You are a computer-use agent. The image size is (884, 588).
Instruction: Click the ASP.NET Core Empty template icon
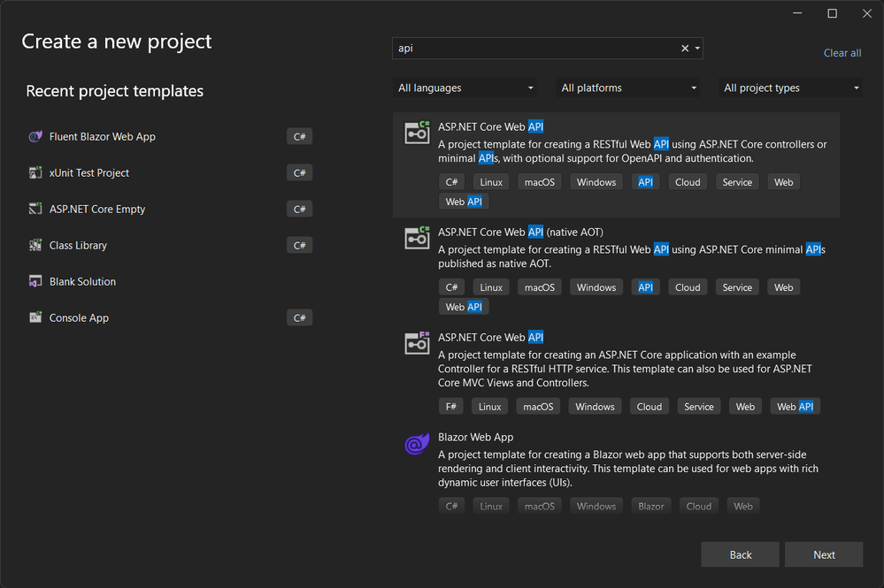click(x=35, y=209)
